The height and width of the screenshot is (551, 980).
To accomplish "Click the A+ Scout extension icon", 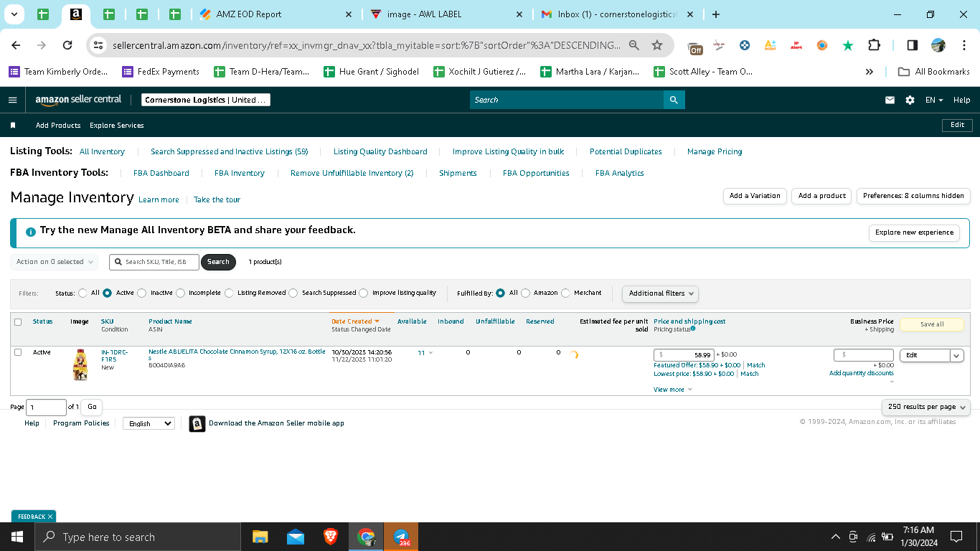I will 771,45.
